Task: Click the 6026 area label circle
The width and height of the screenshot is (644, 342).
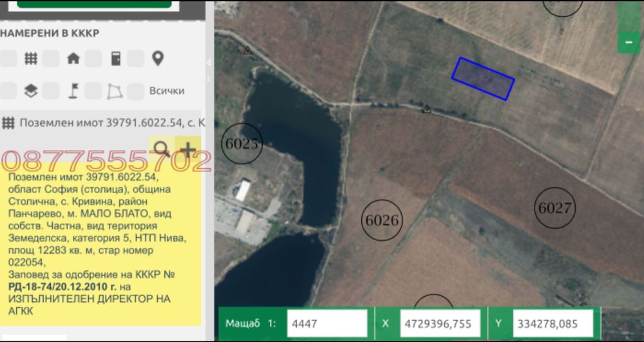Action: pos(382,220)
